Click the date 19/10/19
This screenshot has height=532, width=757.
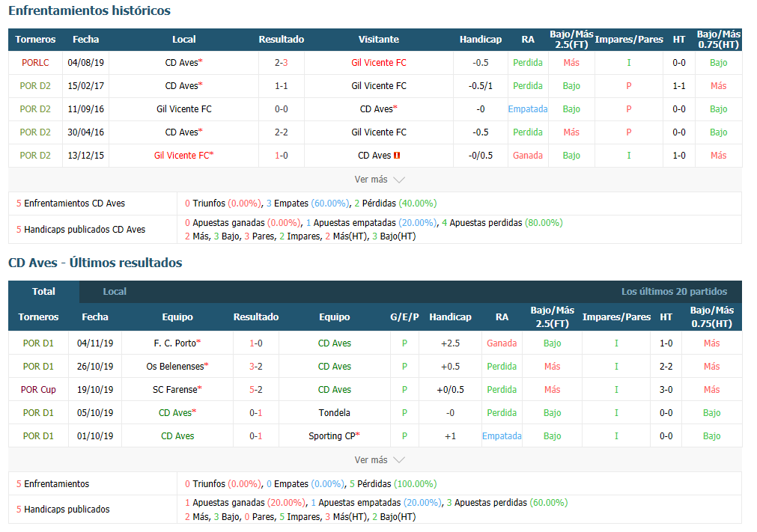pos(95,390)
